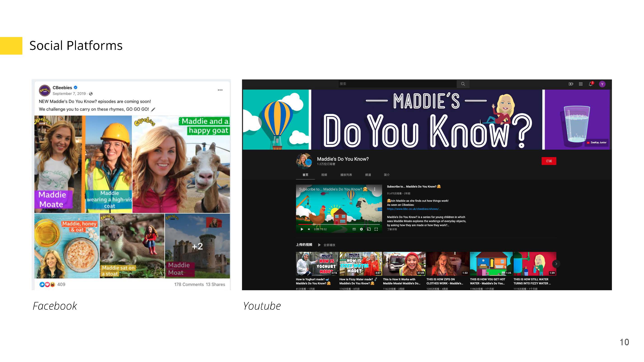This screenshot has height=362, width=644.
Task: Click the verified badge beside CBeebies
Action: click(75, 87)
